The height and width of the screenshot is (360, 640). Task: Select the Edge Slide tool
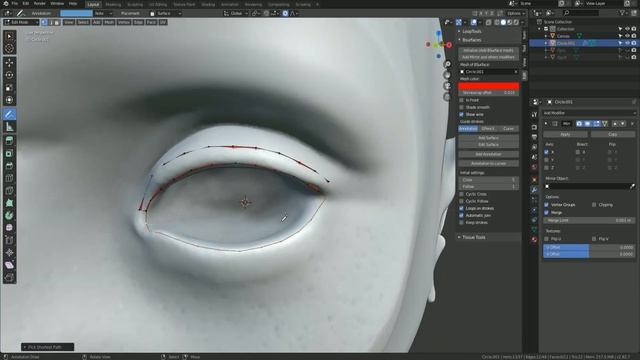9,240
